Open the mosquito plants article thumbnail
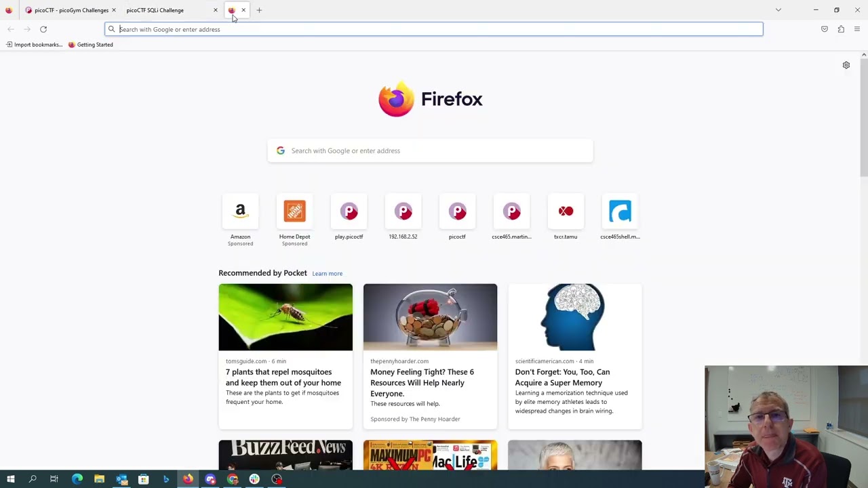The height and width of the screenshot is (488, 868). pos(285,317)
